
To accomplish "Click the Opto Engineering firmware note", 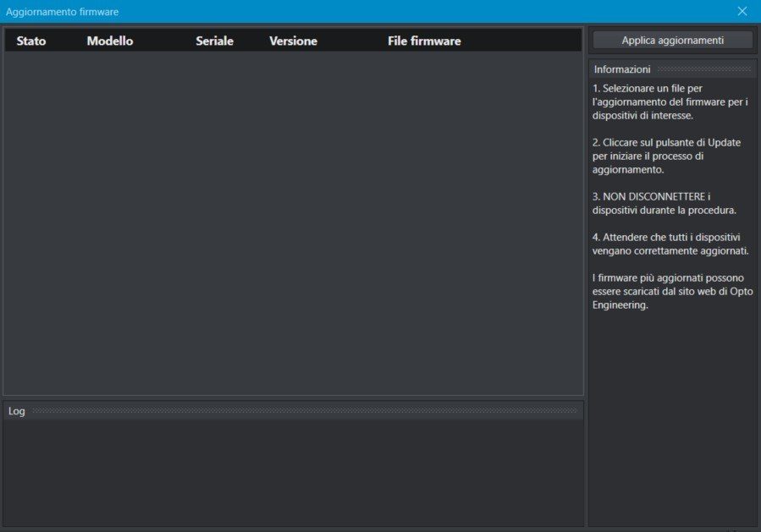I will pos(673,292).
